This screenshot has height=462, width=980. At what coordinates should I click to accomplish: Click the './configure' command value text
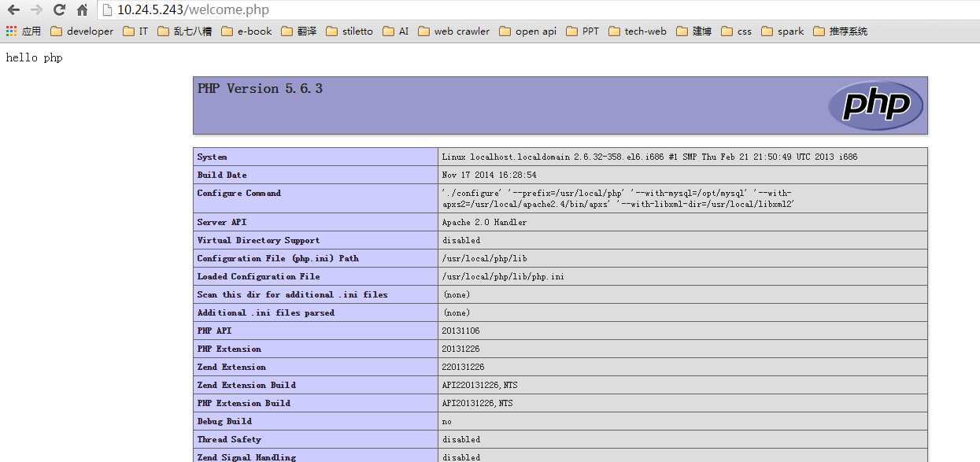pos(618,198)
